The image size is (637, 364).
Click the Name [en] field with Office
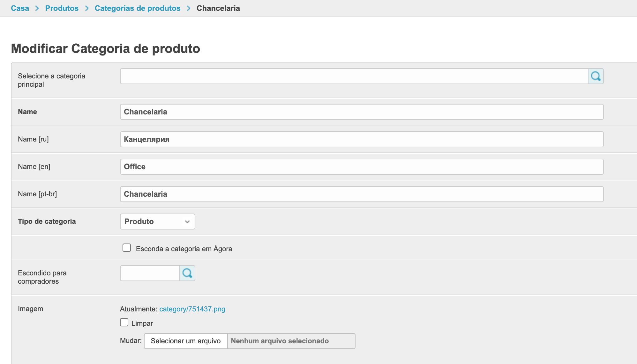pos(361,167)
